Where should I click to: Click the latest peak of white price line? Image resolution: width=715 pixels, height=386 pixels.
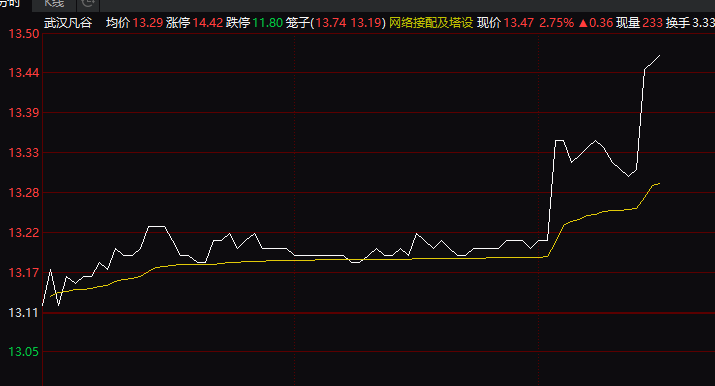pos(659,56)
